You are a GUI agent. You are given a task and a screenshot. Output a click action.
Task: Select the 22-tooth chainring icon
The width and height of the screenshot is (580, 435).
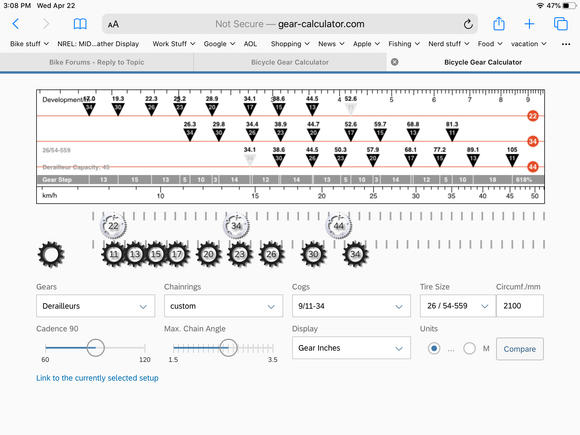point(113,226)
